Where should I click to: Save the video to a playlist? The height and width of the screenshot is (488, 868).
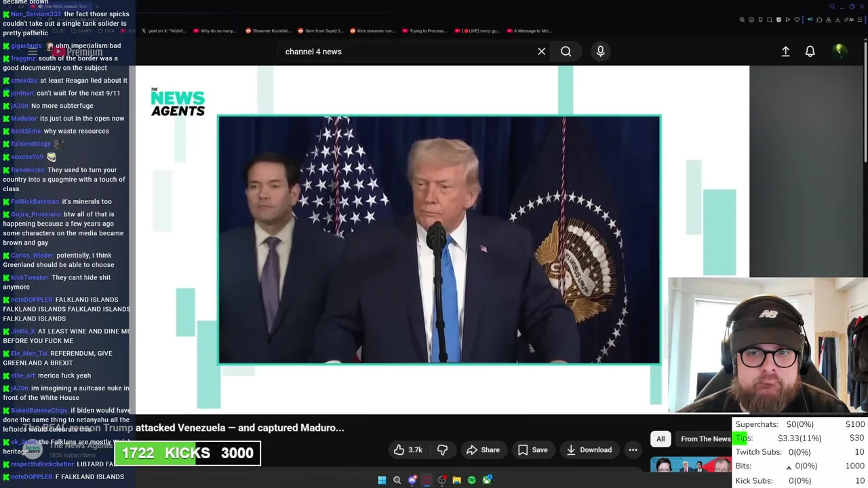point(532,449)
